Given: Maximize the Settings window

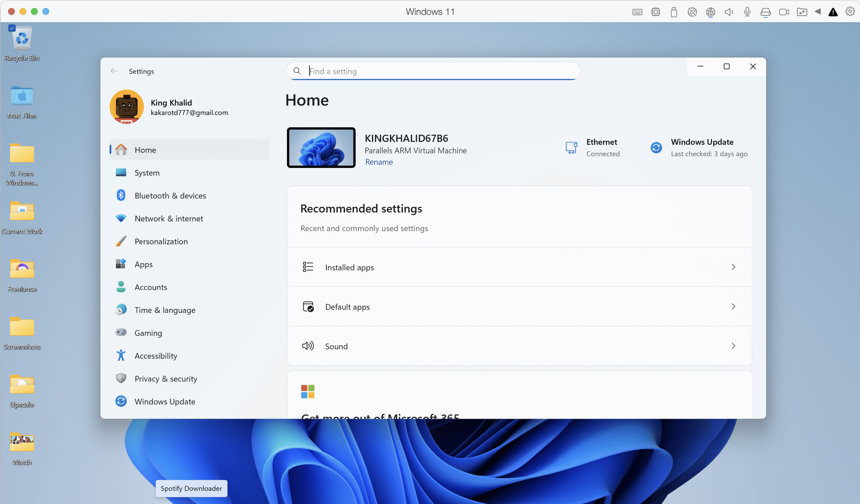Looking at the screenshot, I should pos(727,66).
